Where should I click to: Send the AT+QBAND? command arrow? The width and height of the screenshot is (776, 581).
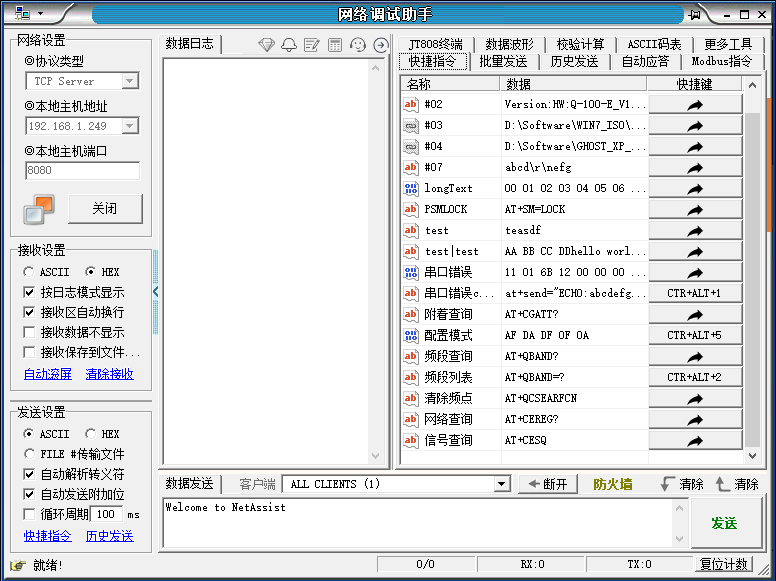point(695,357)
